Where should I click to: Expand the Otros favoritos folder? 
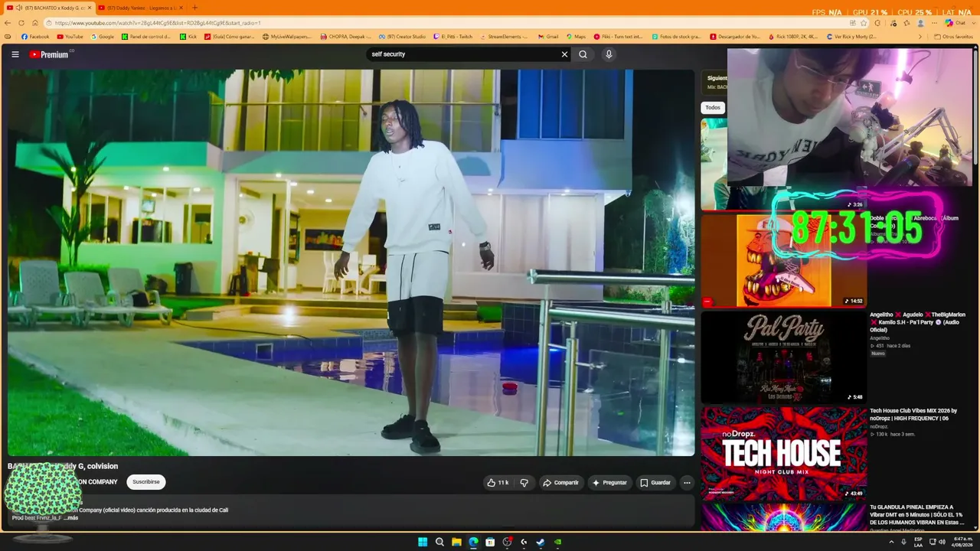[954, 37]
